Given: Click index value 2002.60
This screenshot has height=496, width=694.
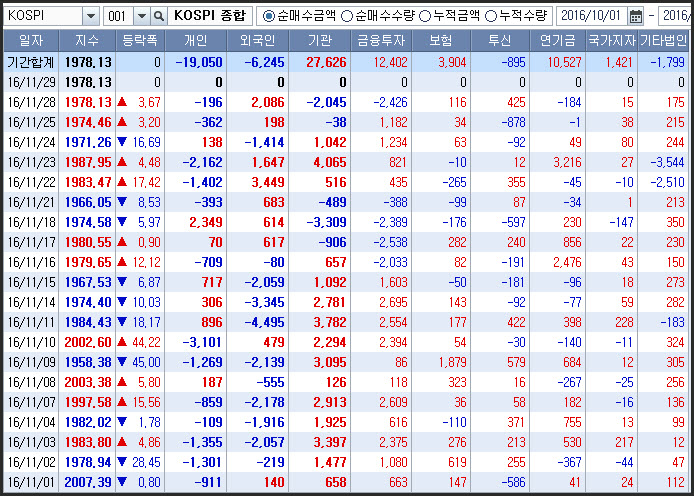Looking at the screenshot, I should (88, 342).
